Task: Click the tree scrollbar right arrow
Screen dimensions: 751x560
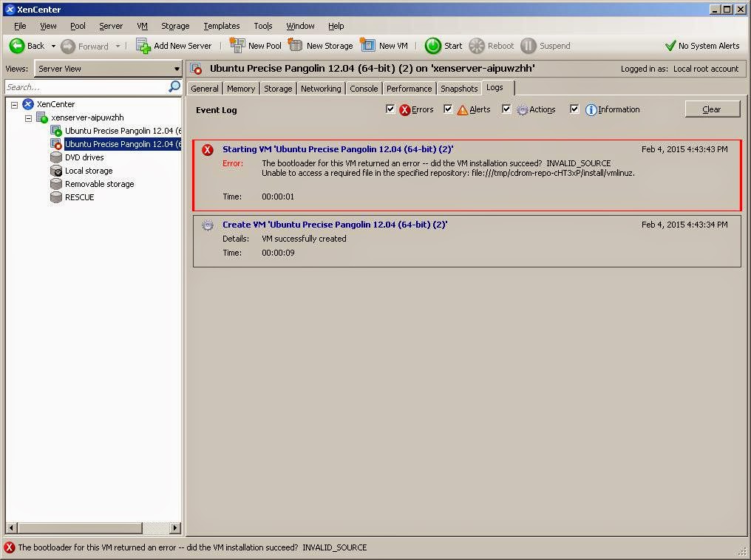Action: tap(175, 528)
